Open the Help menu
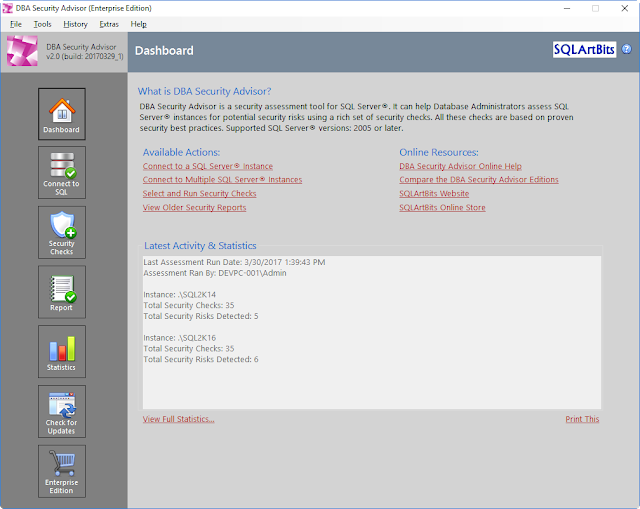Image resolution: width=640 pixels, height=509 pixels. pos(138,24)
